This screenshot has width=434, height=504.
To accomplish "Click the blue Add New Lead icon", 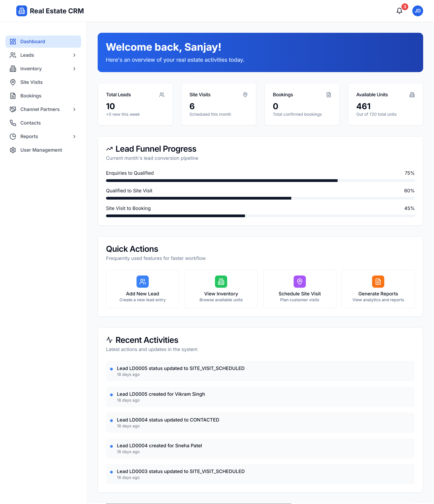I will pyautogui.click(x=143, y=281).
